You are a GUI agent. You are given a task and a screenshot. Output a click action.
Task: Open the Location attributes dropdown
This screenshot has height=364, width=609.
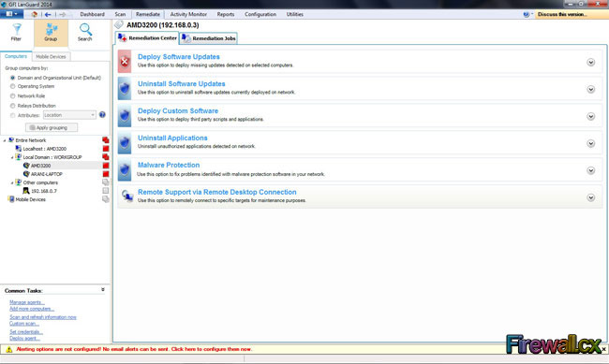point(69,115)
